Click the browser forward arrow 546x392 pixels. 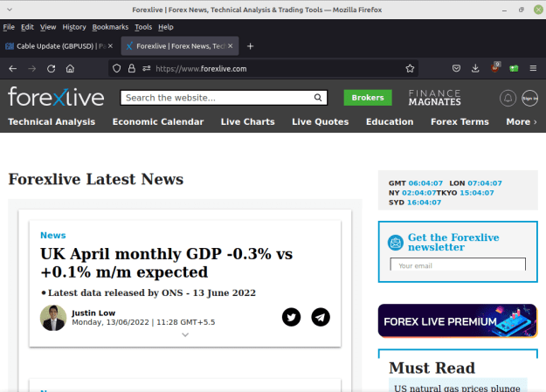(x=32, y=69)
